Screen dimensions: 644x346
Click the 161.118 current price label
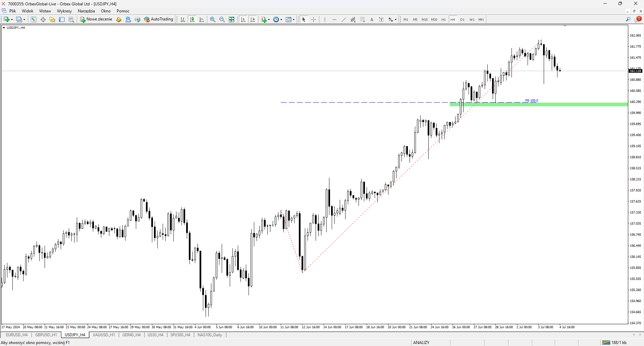point(635,71)
